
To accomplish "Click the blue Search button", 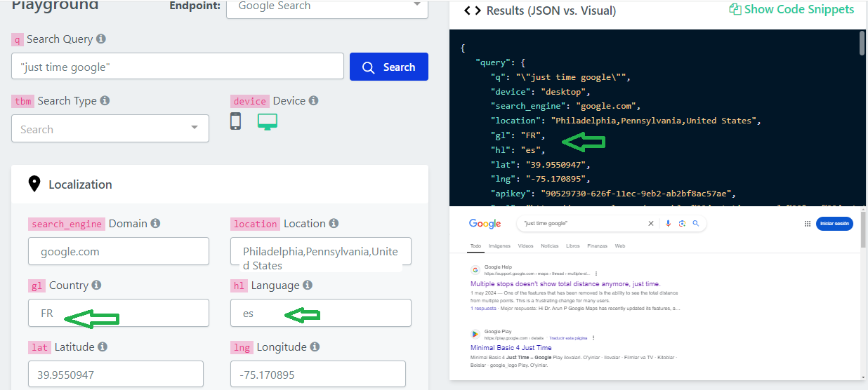I will click(389, 67).
